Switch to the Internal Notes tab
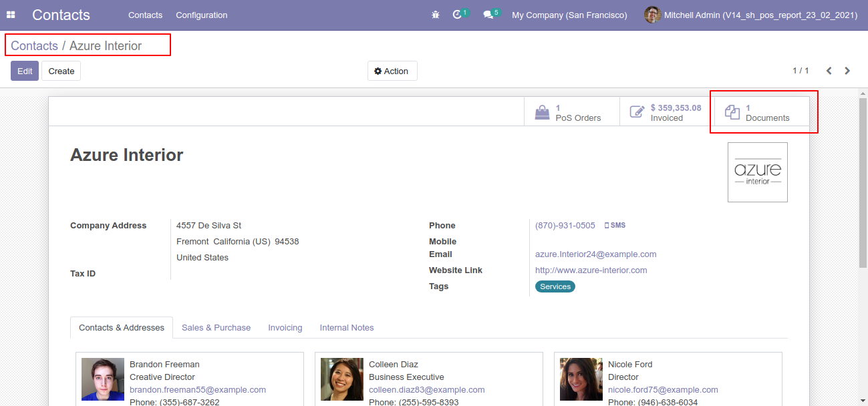Viewport: 868px width, 406px height. pyautogui.click(x=347, y=328)
